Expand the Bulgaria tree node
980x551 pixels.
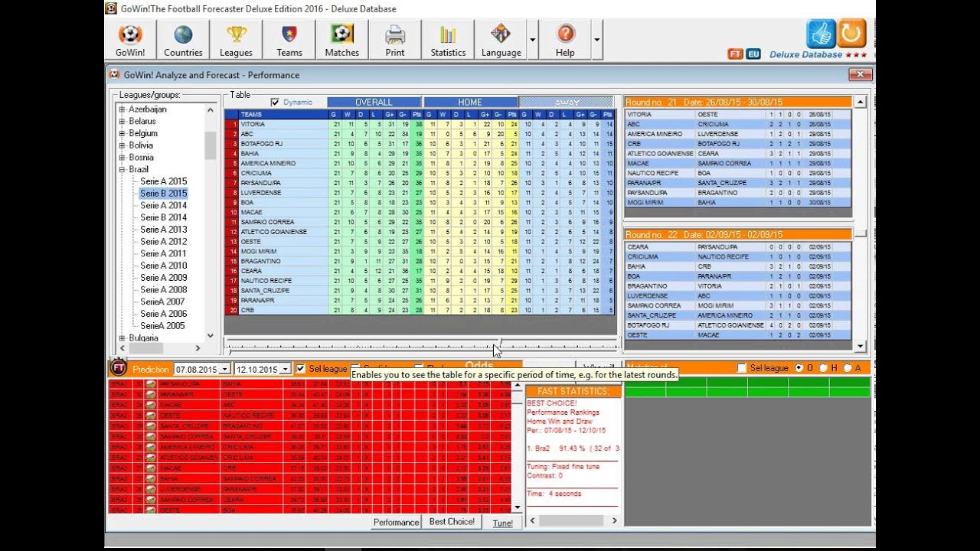122,337
